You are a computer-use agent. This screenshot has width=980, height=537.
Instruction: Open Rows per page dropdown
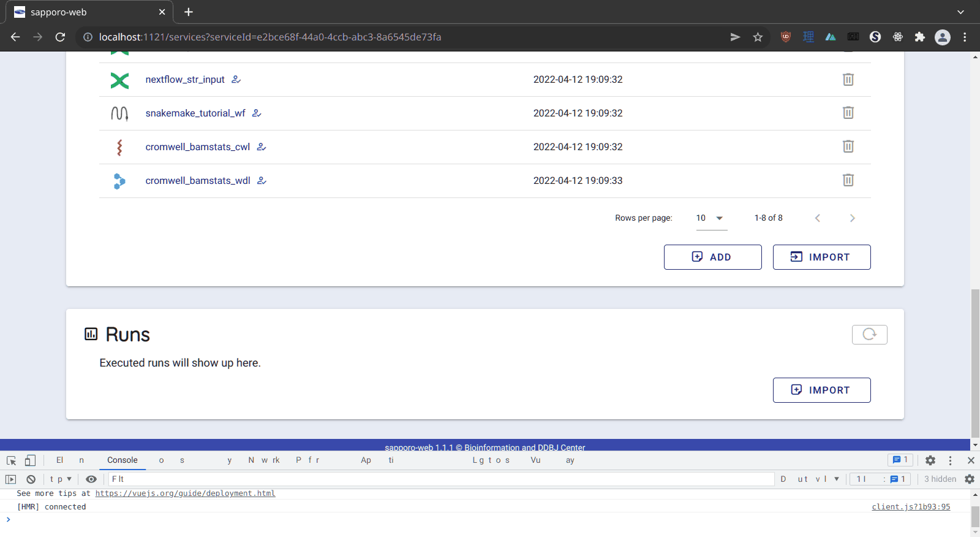click(x=711, y=218)
